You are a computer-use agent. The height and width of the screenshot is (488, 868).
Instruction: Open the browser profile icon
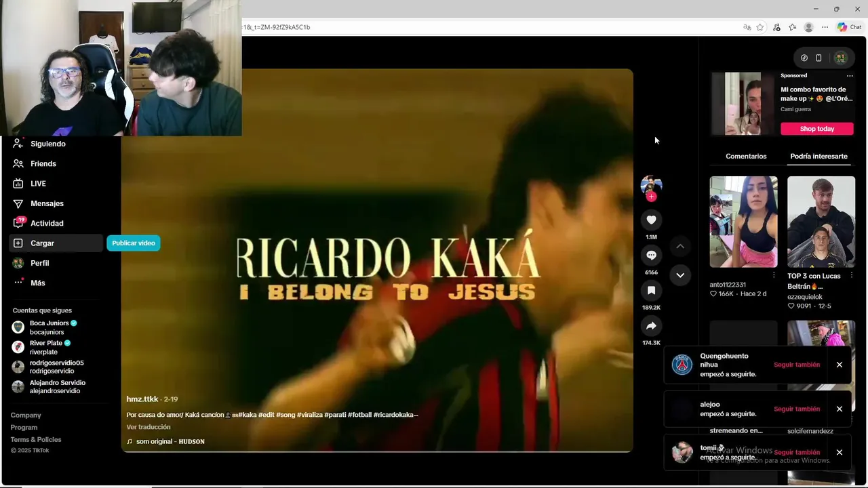tap(808, 27)
